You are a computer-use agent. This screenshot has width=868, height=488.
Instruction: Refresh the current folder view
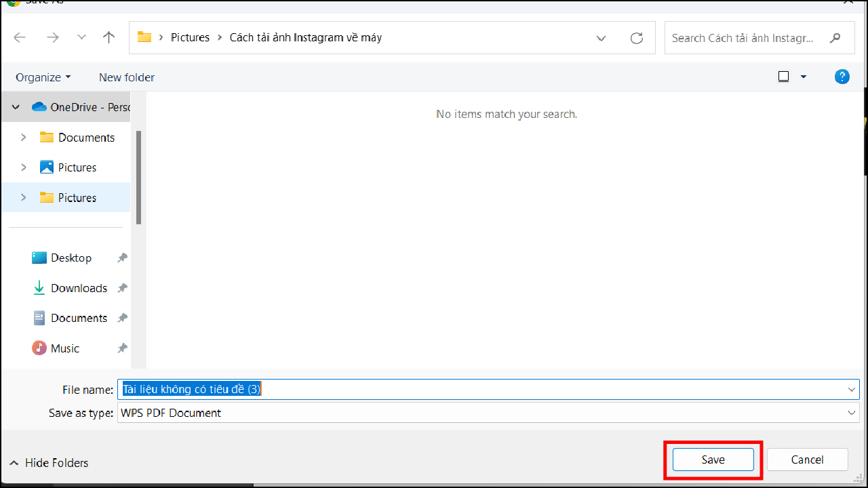point(636,38)
